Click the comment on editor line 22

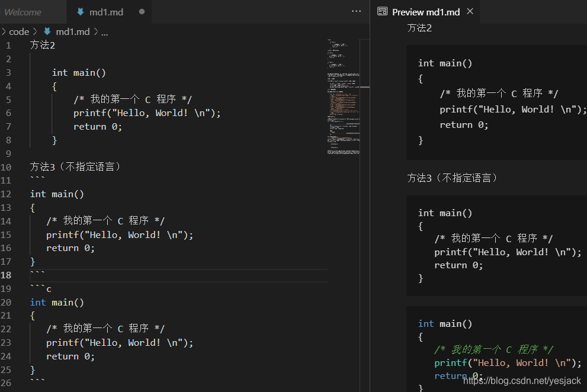tap(105, 329)
